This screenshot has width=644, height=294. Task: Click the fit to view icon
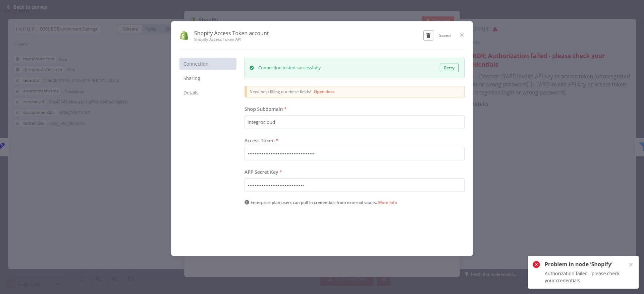[x=82, y=279]
